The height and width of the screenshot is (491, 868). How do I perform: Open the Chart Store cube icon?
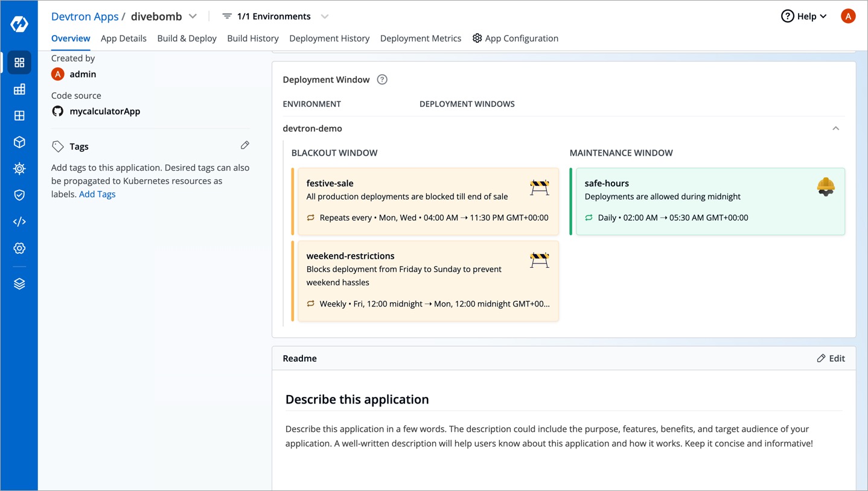click(x=19, y=142)
